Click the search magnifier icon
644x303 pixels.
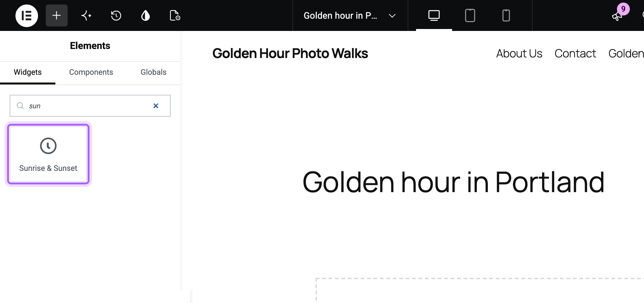point(20,106)
